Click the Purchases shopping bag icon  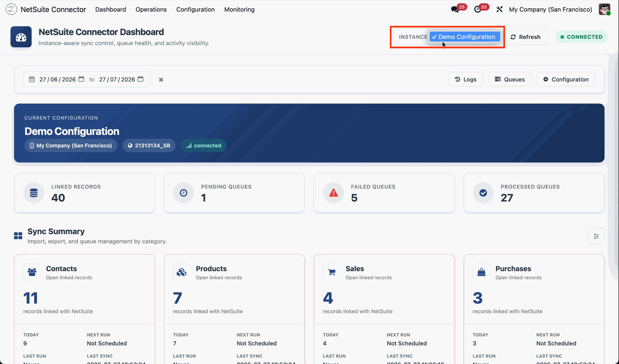point(481,272)
